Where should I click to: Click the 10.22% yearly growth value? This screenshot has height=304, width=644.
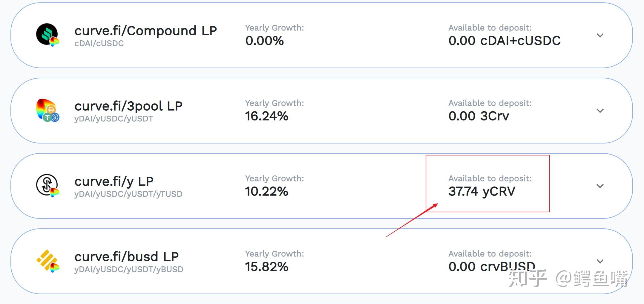[266, 191]
